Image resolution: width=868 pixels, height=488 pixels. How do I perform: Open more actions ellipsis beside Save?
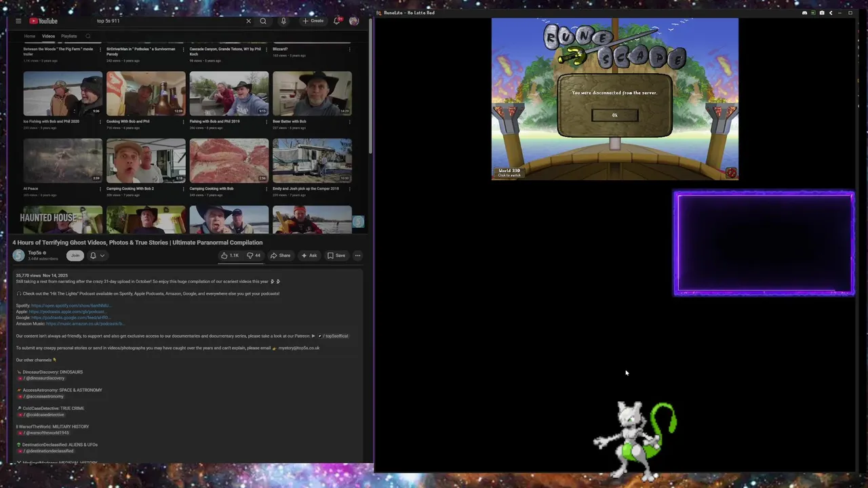click(357, 256)
